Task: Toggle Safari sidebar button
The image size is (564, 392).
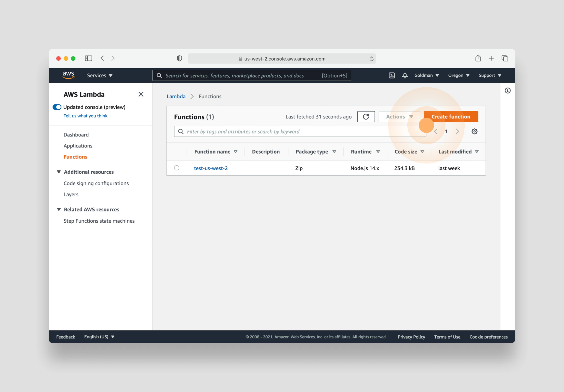Action: tap(88, 58)
